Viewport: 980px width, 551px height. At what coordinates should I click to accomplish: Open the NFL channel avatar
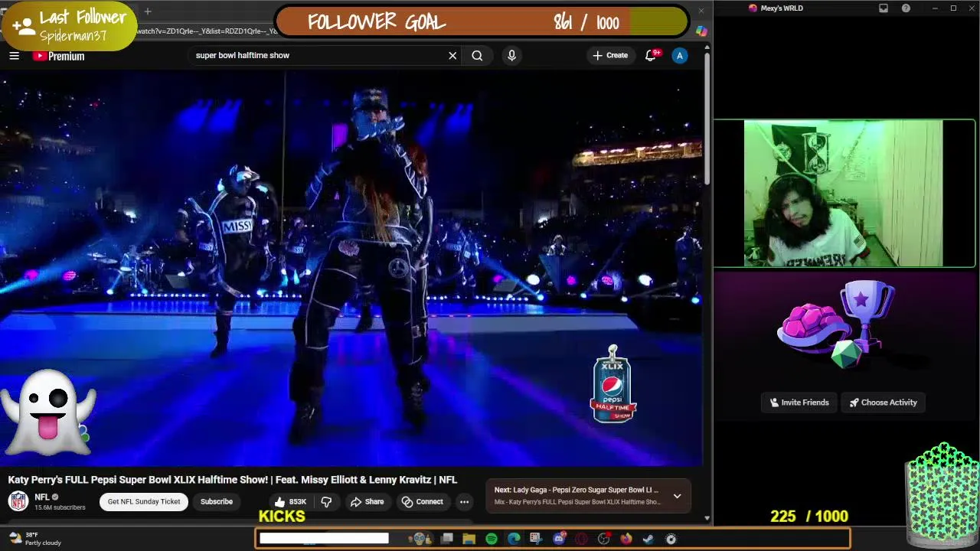coord(18,501)
